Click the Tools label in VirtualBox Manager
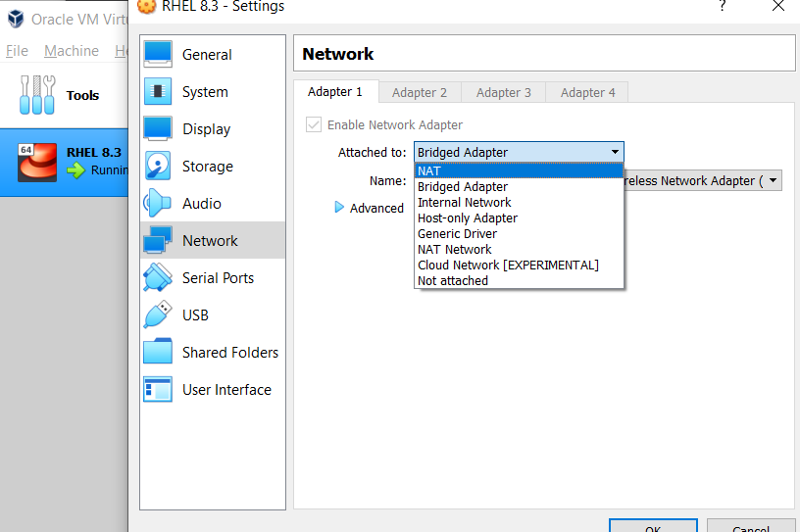800x532 pixels. (82, 95)
